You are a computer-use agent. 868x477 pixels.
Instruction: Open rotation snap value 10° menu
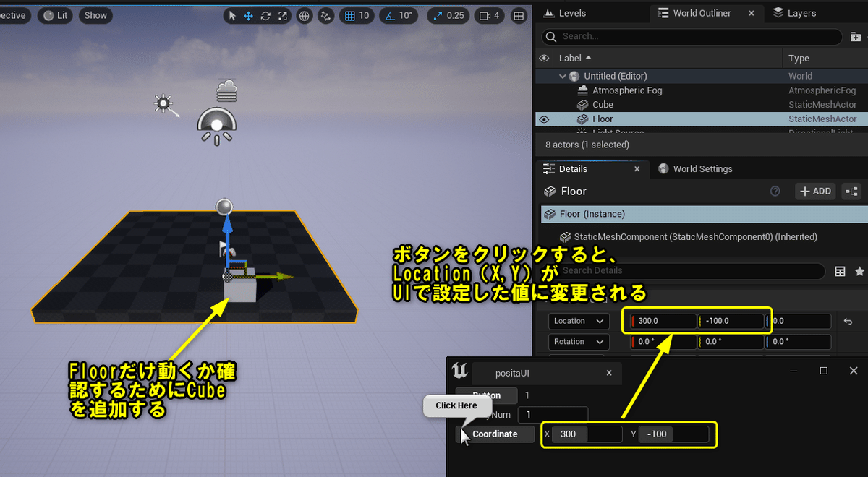click(406, 15)
